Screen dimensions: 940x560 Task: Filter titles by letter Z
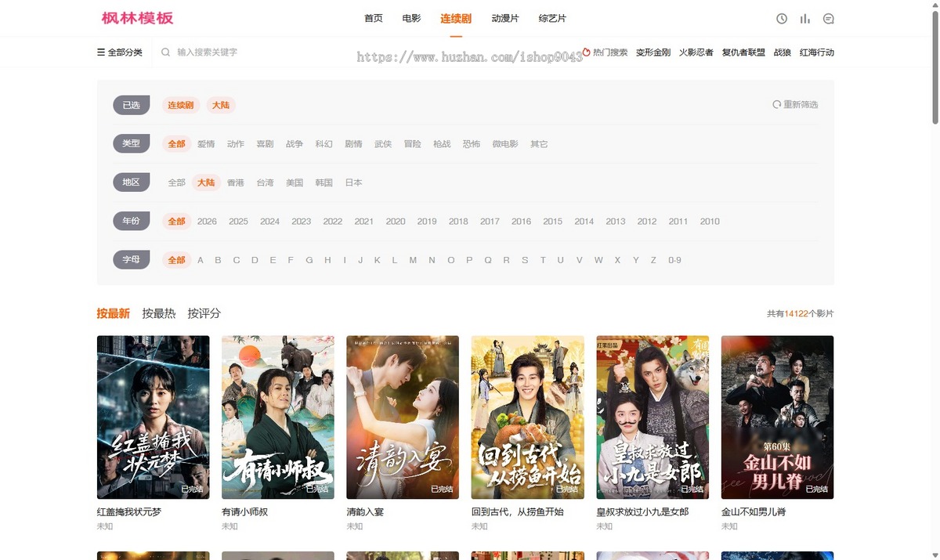653,260
